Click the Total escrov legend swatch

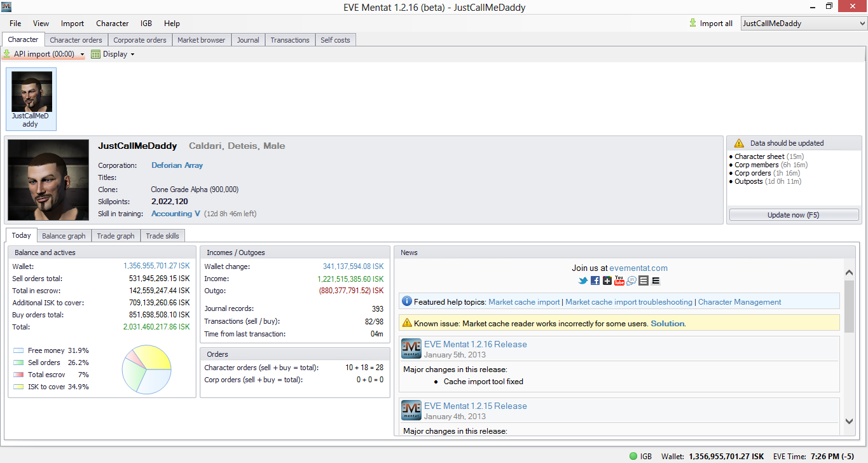[x=18, y=375]
